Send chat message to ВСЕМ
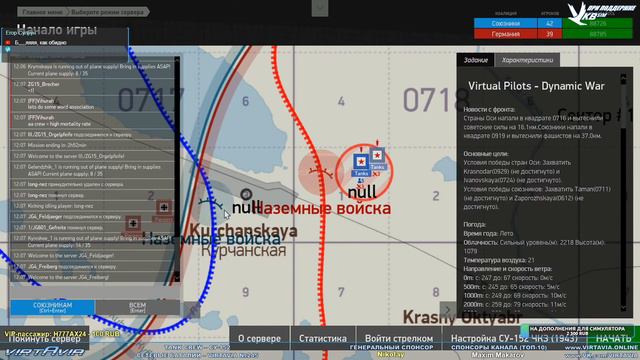Image resolution: width=640 pixels, height=360 pixels. tap(138, 307)
